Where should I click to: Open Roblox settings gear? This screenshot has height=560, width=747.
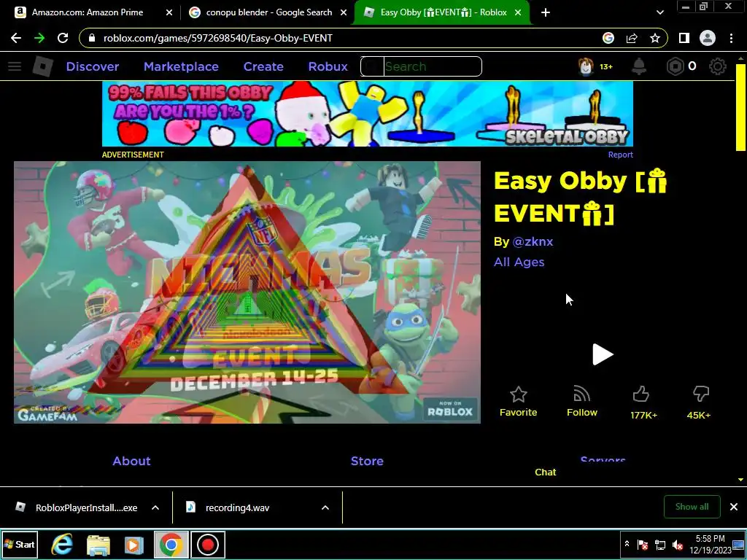pyautogui.click(x=718, y=66)
